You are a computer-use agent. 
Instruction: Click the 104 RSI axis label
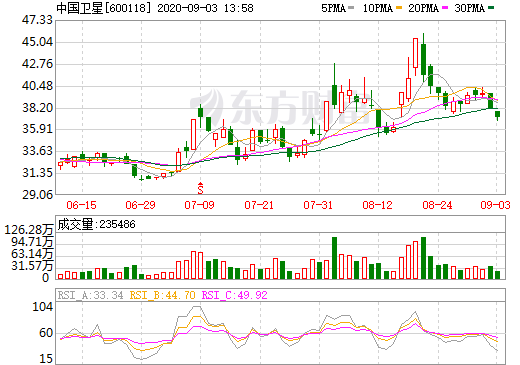42,307
